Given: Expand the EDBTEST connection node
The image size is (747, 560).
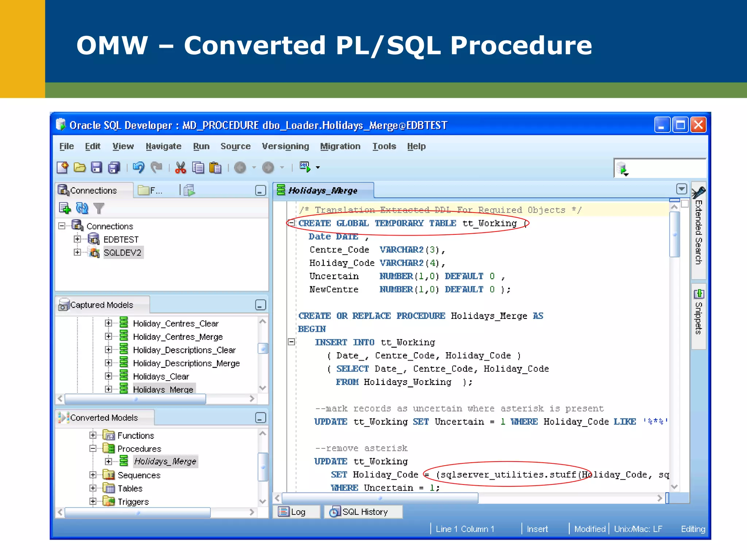Looking at the screenshot, I should tap(77, 239).
